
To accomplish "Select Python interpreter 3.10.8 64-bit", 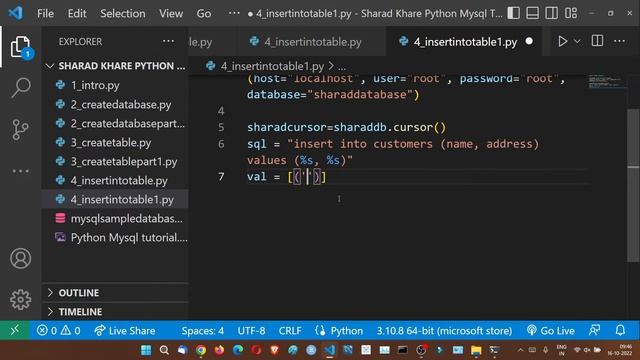I will pos(444,331).
